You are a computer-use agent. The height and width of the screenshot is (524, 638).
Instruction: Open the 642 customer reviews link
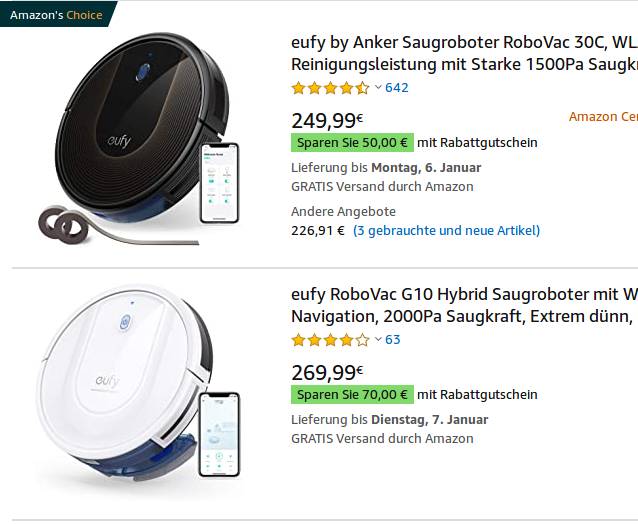(397, 88)
